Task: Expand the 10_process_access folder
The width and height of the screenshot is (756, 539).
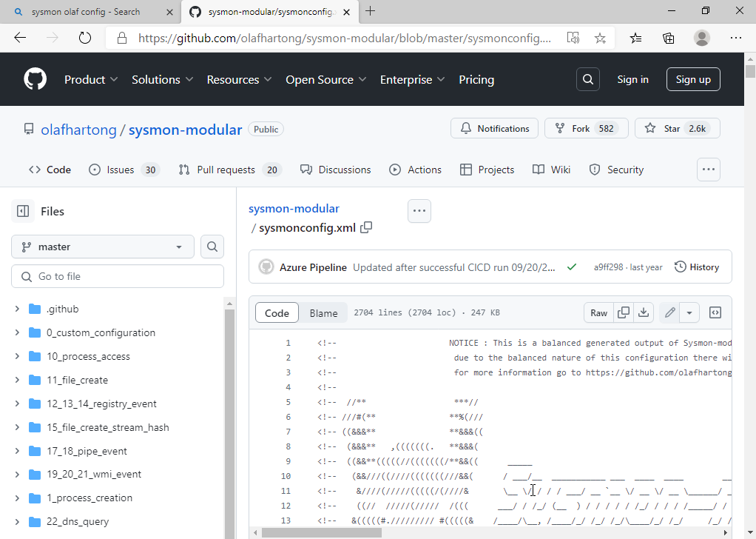Action: click(17, 356)
